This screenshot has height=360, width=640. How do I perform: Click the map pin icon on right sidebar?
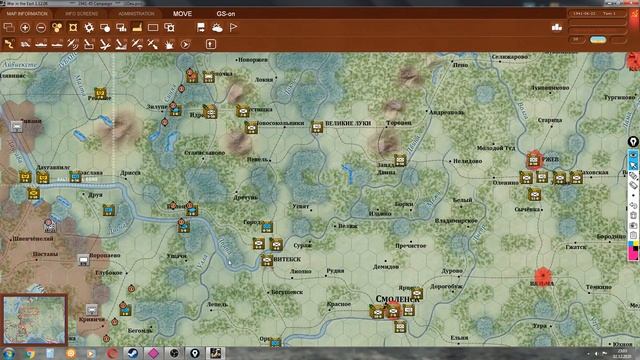(633, 142)
